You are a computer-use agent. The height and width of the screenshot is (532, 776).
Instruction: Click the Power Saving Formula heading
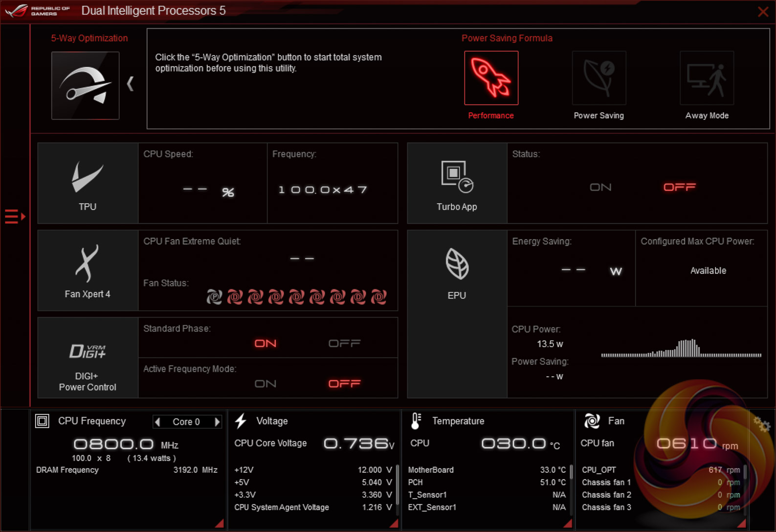(507, 38)
